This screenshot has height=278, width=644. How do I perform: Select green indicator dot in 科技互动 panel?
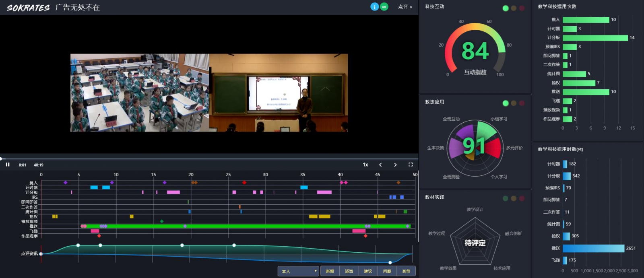pyautogui.click(x=506, y=8)
